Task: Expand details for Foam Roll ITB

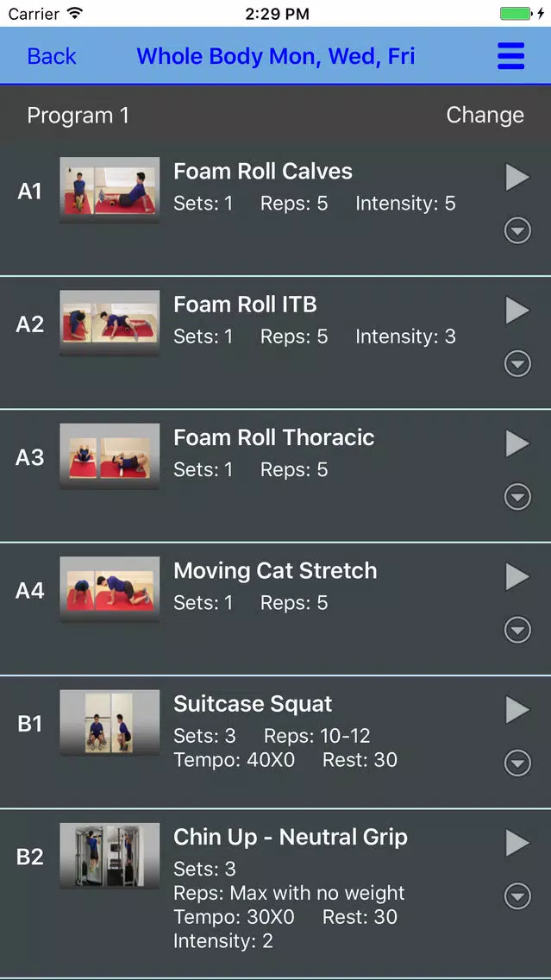Action: pyautogui.click(x=517, y=364)
